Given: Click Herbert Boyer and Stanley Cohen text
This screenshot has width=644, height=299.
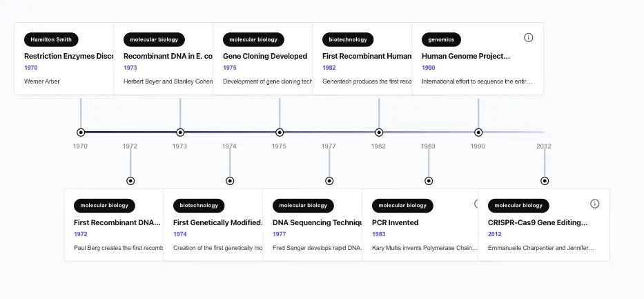Looking at the screenshot, I should 168,81.
